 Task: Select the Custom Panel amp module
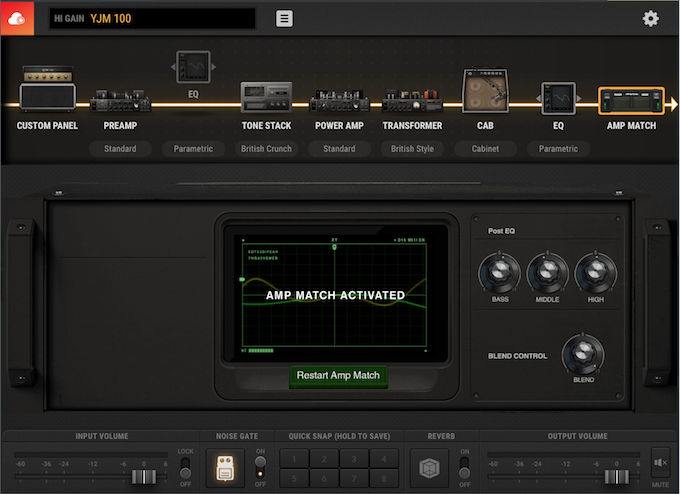click(47, 88)
